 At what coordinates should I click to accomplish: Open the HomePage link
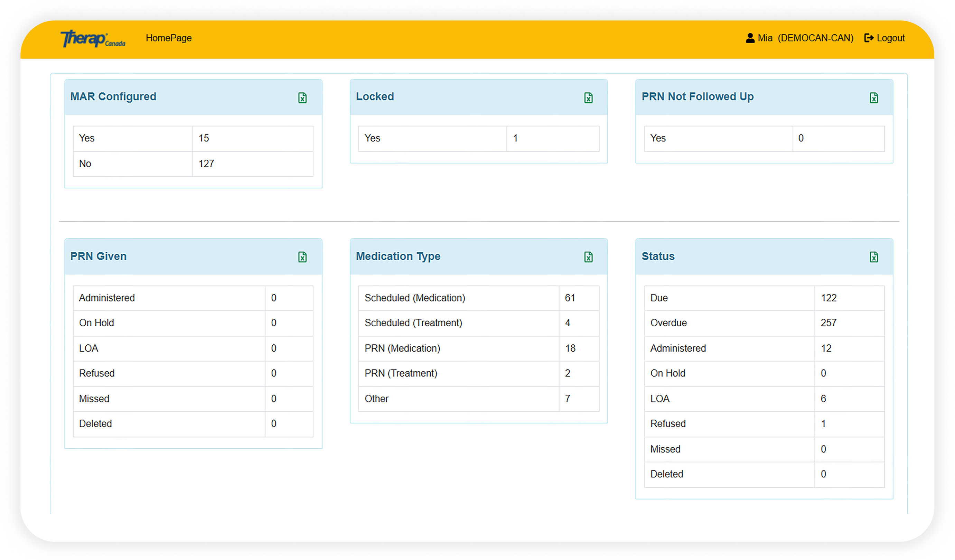click(169, 38)
